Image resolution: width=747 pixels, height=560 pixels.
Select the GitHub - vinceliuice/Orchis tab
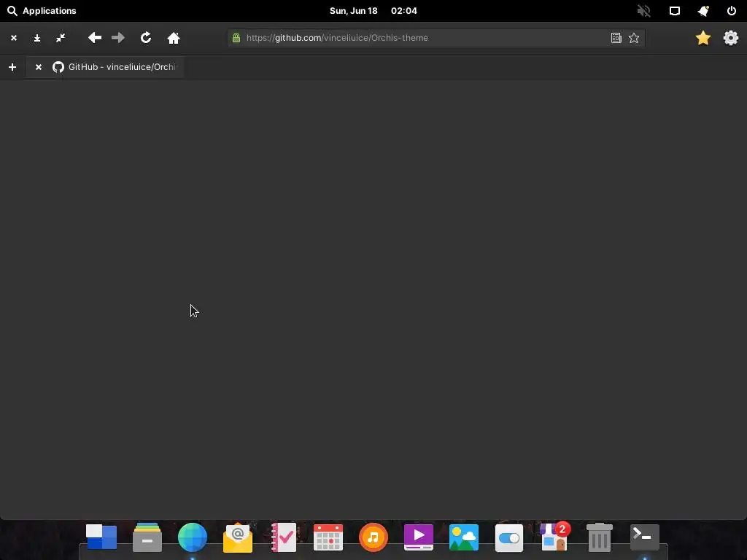point(105,67)
